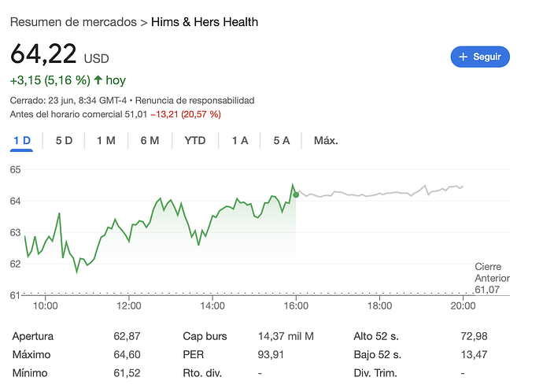Open the Renuncia de responsabilidad link
Image resolution: width=543 pixels, height=392 pixels.
194,101
